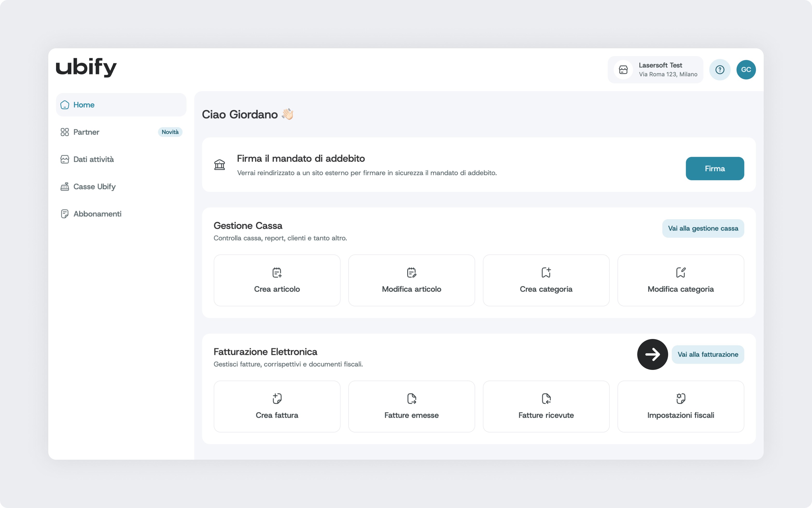Select Dati attività in the sidebar
Viewport: 812px width, 508px height.
[x=93, y=159]
